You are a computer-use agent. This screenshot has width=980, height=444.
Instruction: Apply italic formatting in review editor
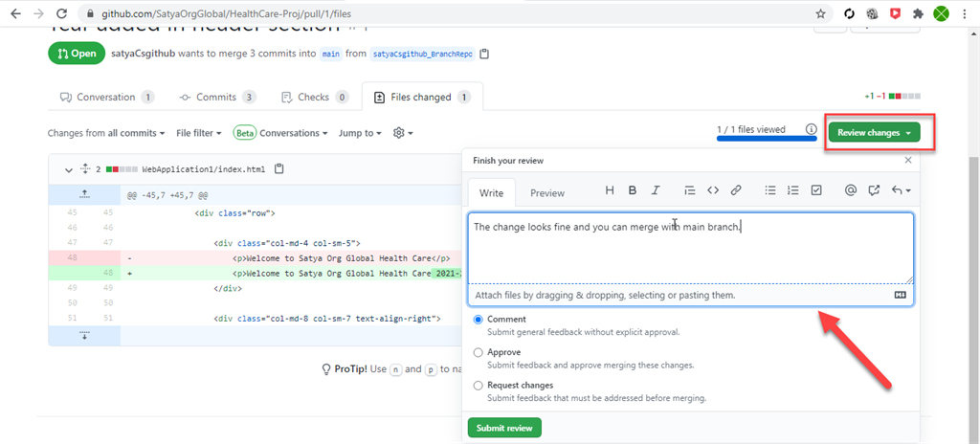(656, 190)
